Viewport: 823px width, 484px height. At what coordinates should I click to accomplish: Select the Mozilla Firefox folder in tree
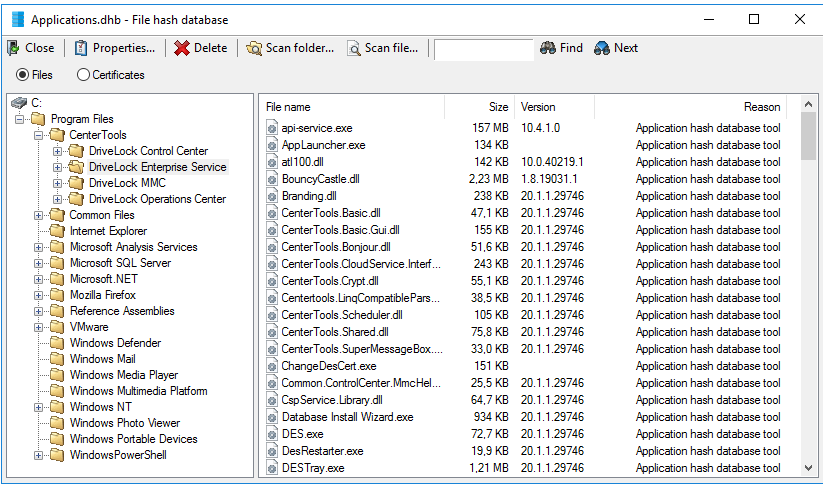[102, 295]
